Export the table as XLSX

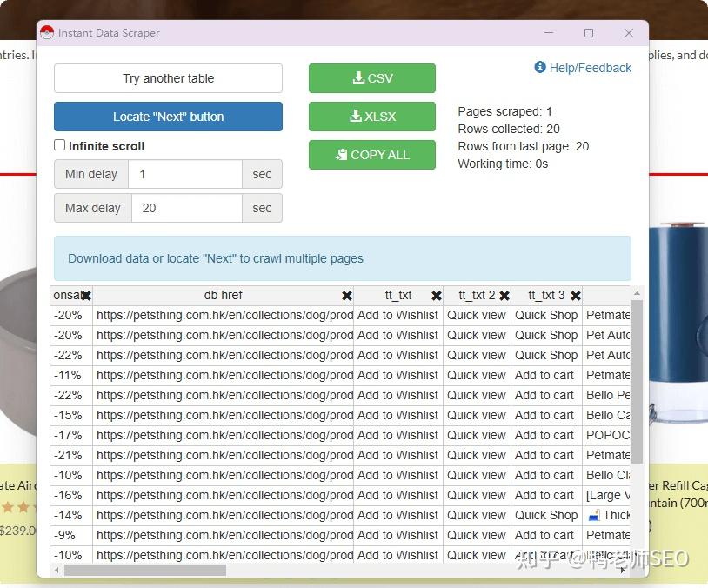coord(372,116)
